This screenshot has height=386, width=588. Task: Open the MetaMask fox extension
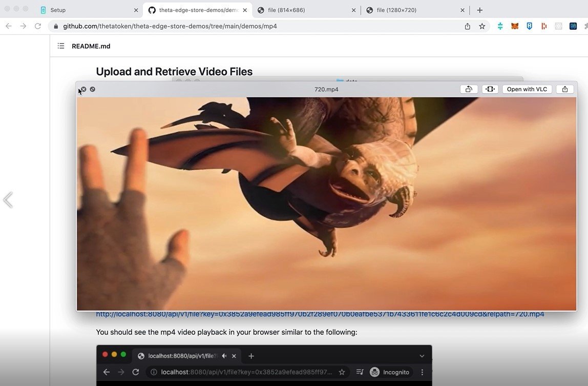pos(514,26)
